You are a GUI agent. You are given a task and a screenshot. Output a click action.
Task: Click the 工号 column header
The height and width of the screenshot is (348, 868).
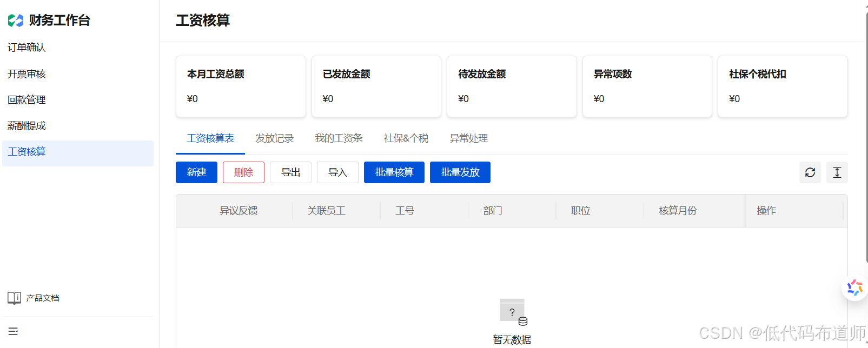point(405,211)
